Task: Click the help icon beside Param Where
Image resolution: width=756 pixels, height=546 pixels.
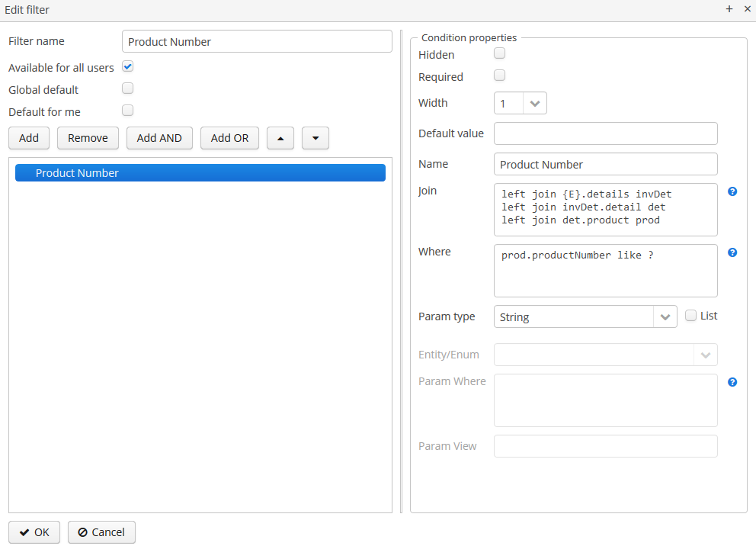Action: point(732,382)
